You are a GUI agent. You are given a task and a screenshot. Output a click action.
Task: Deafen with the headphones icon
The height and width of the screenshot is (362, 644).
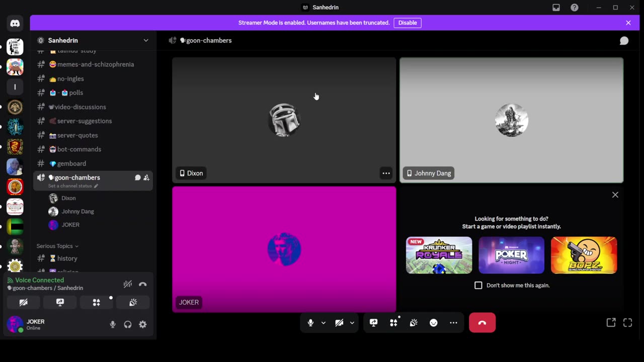pyautogui.click(x=128, y=324)
